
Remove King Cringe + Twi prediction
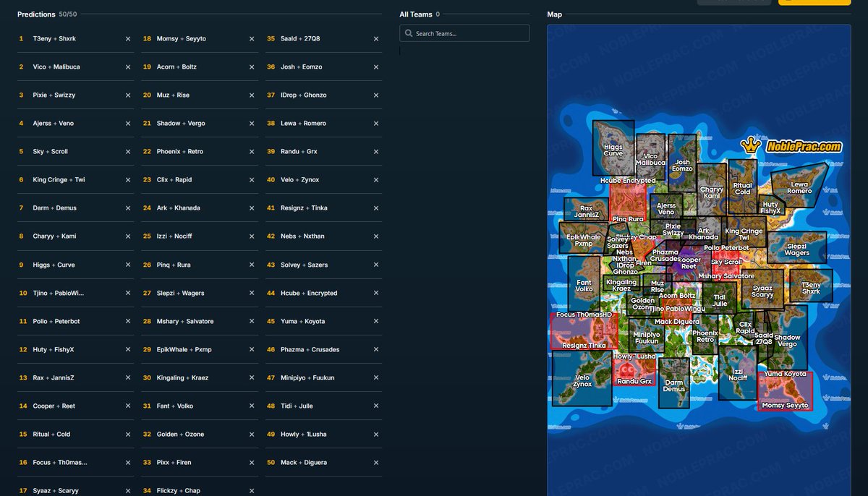[x=128, y=180]
